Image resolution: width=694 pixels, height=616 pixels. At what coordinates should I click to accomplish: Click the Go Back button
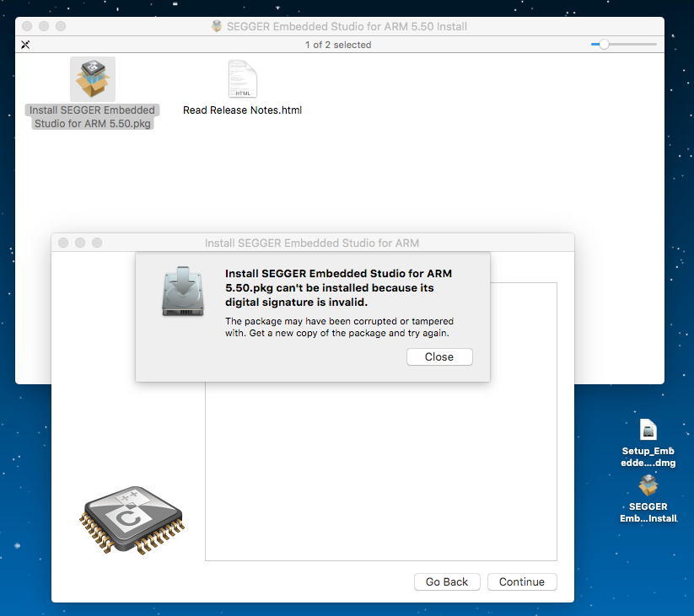(x=447, y=582)
